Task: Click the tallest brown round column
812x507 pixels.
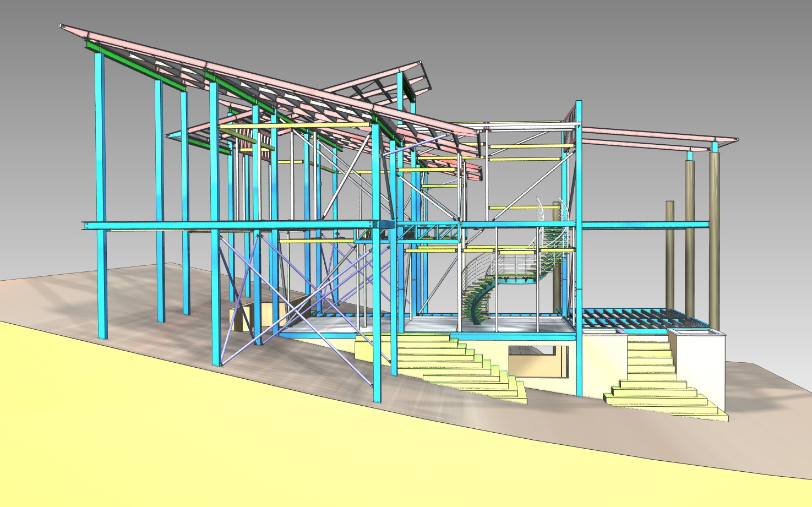Action: [713, 237]
